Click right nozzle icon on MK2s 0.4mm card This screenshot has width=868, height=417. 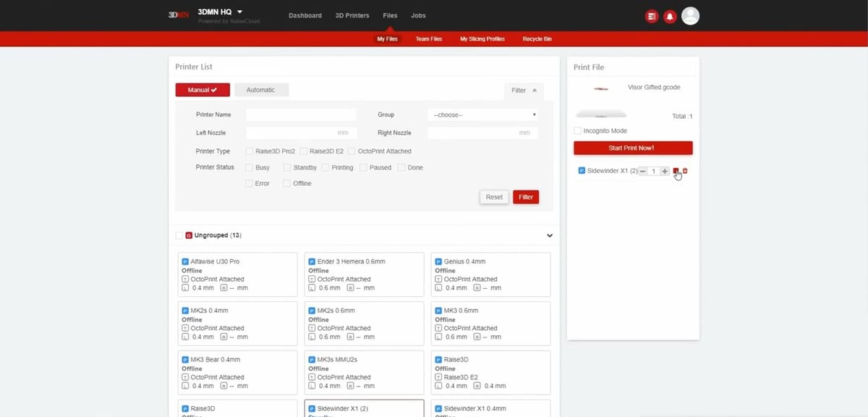coord(224,337)
